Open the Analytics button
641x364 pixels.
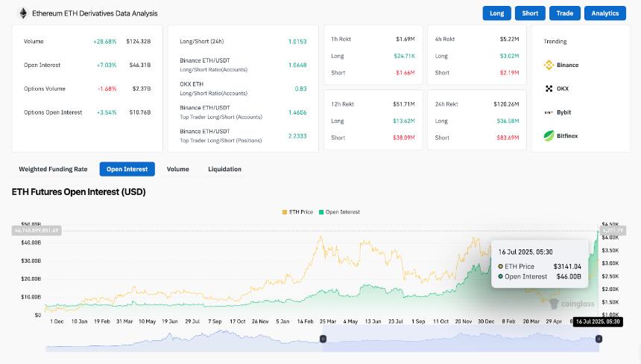(x=604, y=13)
